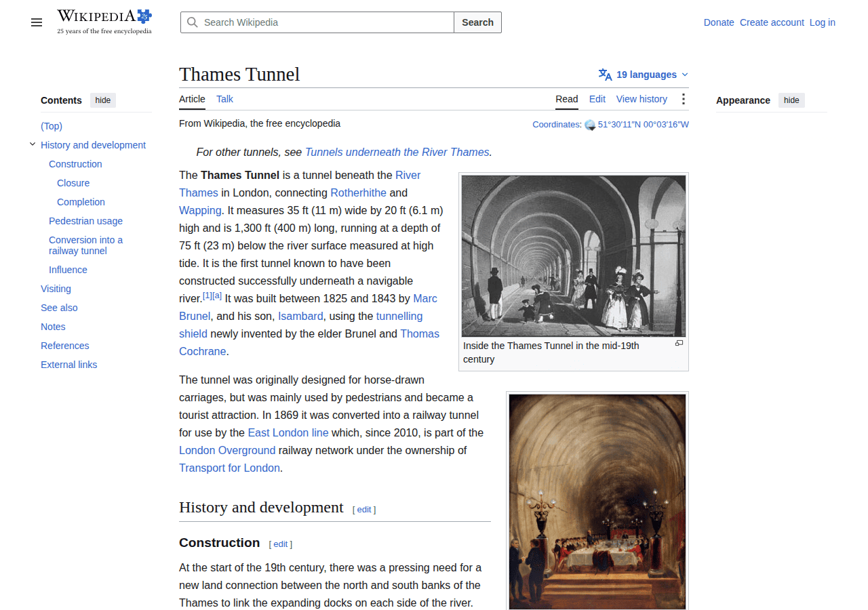Open the 19 languages dropdown
This screenshot has width=868, height=610.
[x=644, y=75]
